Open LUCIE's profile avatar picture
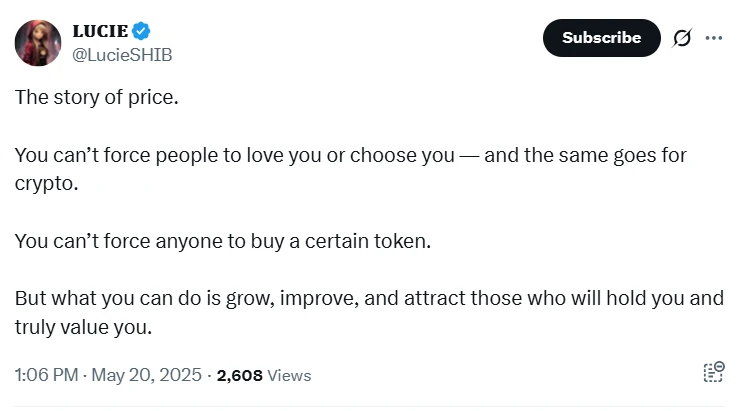744x411 pixels. pos(38,43)
